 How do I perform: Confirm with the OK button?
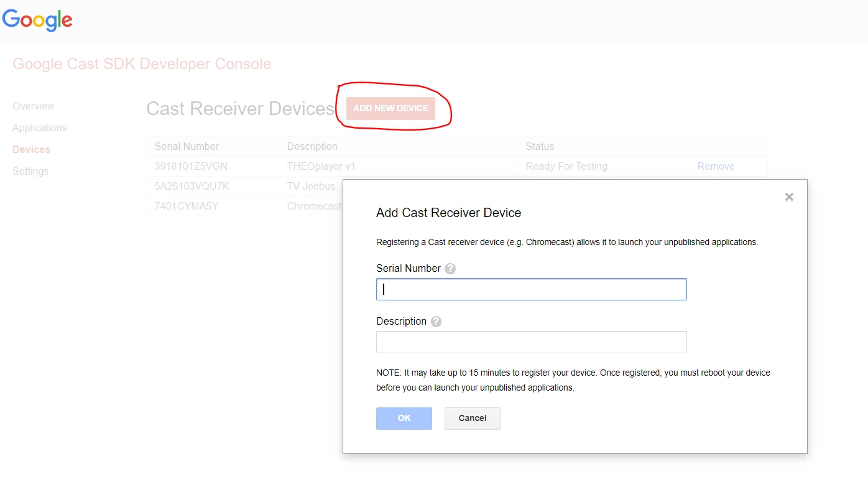point(404,418)
